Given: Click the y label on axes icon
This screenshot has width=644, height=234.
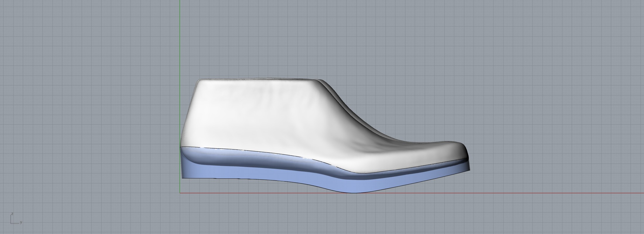Looking at the screenshot, I should click(21, 222).
